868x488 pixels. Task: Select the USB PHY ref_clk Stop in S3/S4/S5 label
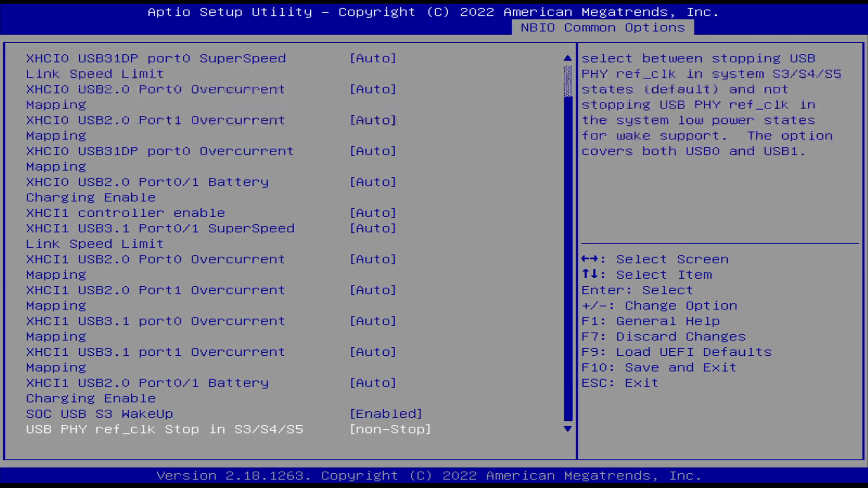pos(164,429)
